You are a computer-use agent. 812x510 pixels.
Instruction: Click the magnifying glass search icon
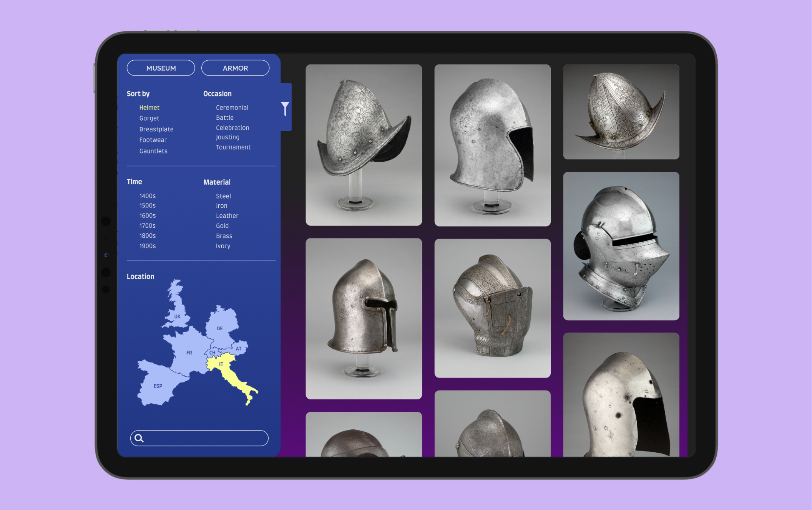139,438
